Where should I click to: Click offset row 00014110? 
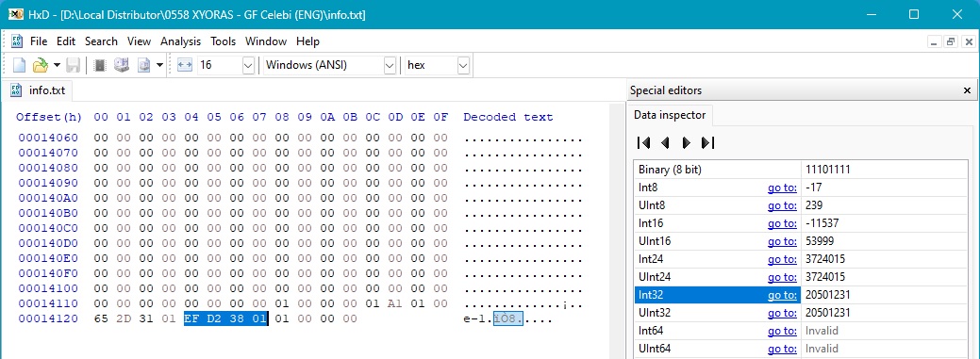[48, 303]
